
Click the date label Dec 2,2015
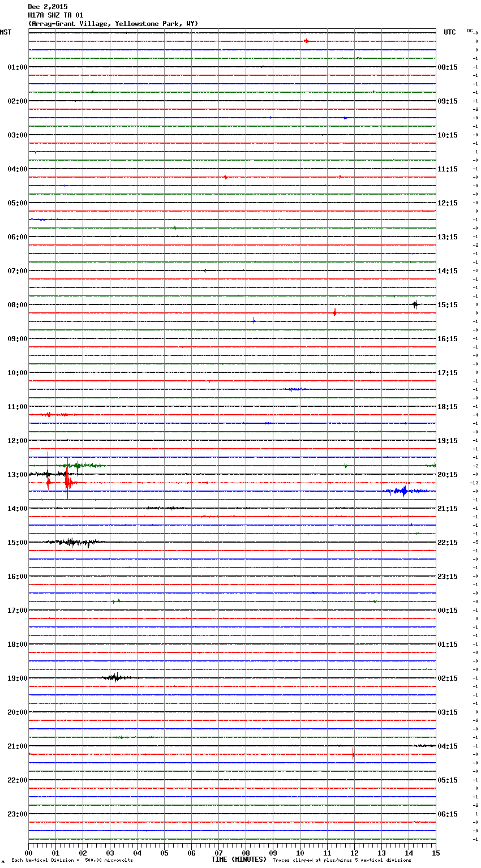pyautogui.click(x=48, y=7)
